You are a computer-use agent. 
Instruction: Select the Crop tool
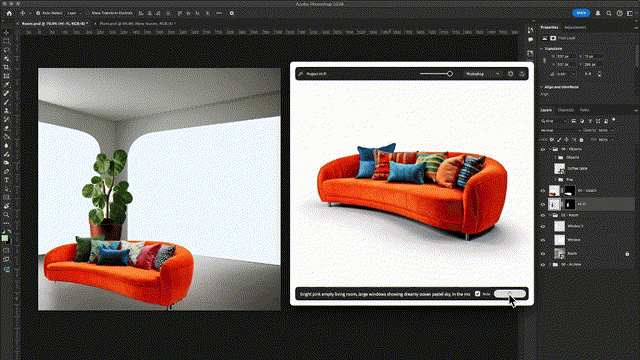6,67
